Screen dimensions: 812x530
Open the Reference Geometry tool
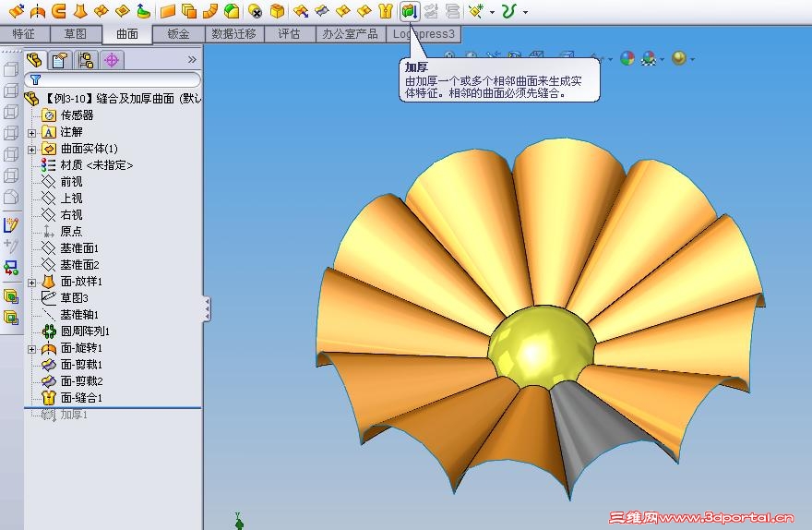(476, 10)
